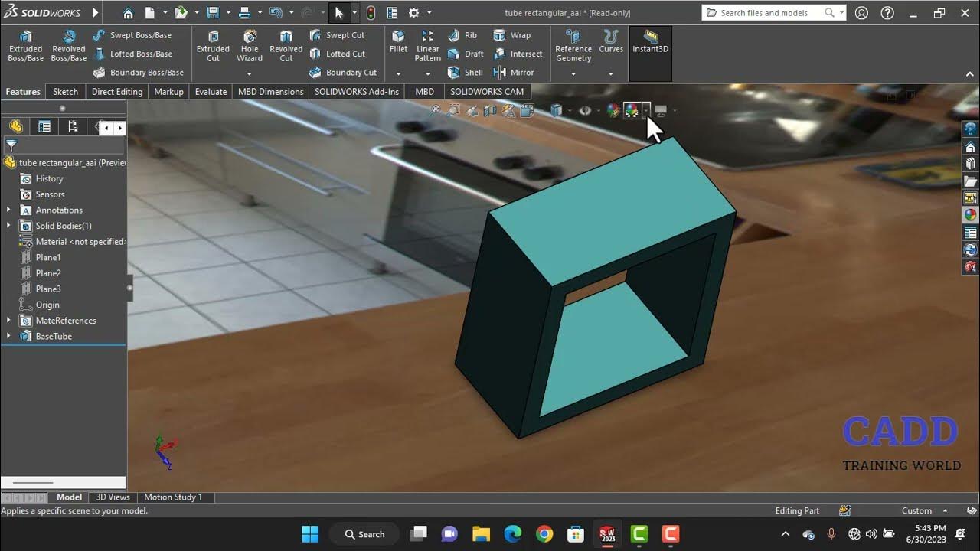The width and height of the screenshot is (980, 551).
Task: Click the Revolved Boss/Base tool
Action: point(68,47)
